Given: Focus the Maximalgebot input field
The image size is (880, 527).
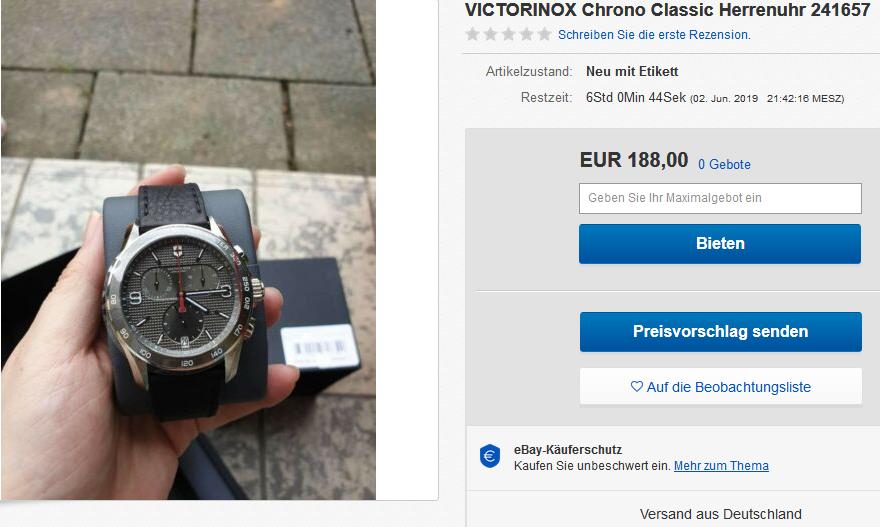Looking at the screenshot, I should [x=720, y=198].
